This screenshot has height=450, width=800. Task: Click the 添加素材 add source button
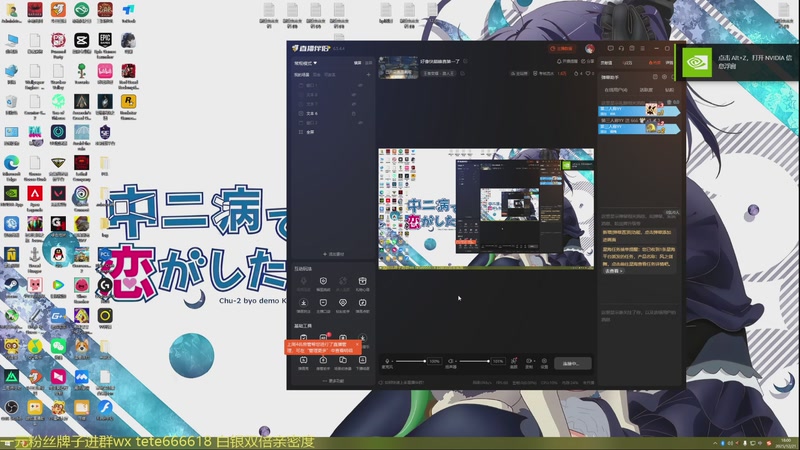pyautogui.click(x=334, y=254)
